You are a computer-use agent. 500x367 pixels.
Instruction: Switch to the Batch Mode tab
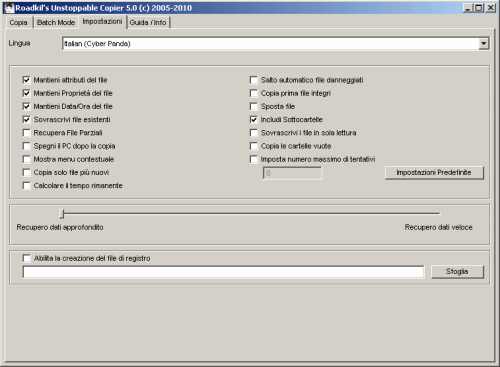pyautogui.click(x=56, y=23)
